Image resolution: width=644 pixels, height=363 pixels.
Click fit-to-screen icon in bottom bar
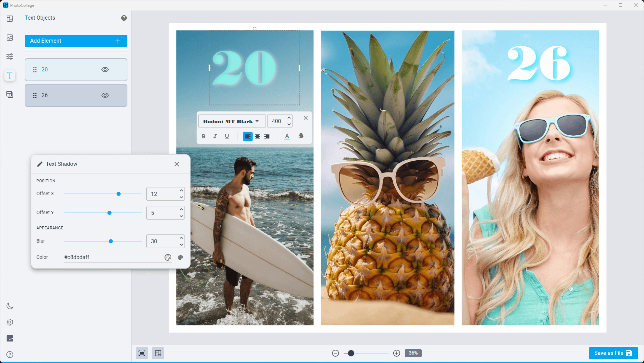click(x=142, y=353)
